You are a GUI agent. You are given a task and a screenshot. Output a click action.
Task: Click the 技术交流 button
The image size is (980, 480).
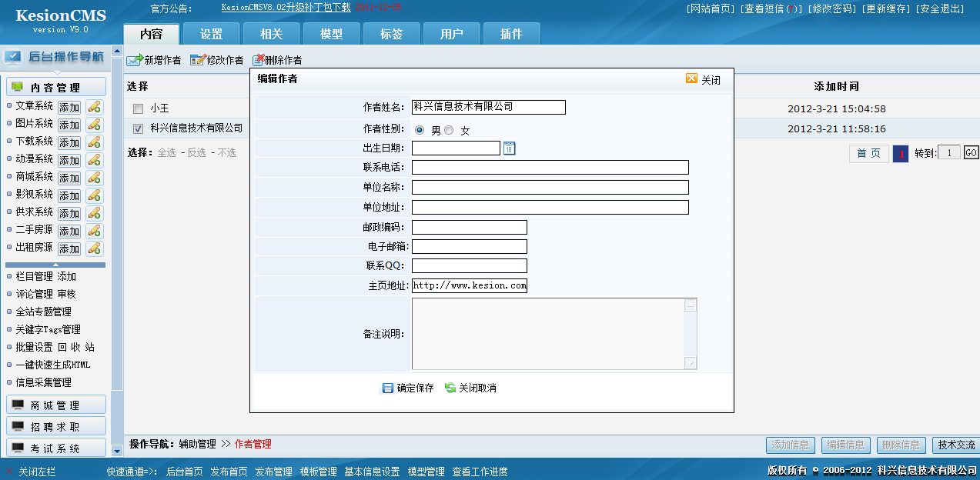pyautogui.click(x=955, y=445)
